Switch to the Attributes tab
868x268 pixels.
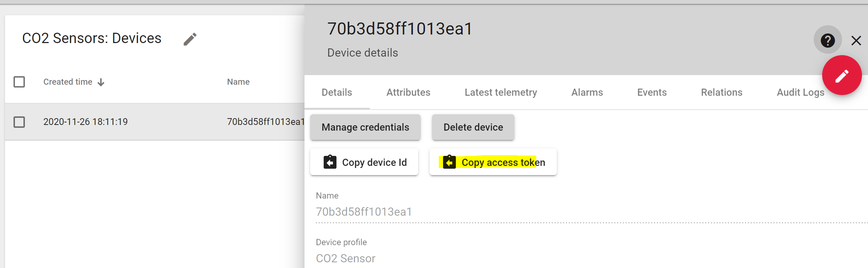408,92
